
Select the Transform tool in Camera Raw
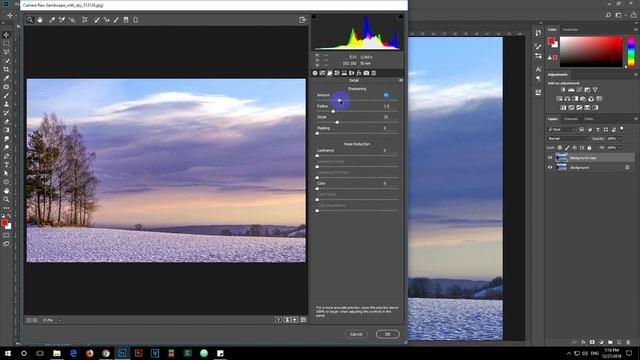tap(85, 20)
